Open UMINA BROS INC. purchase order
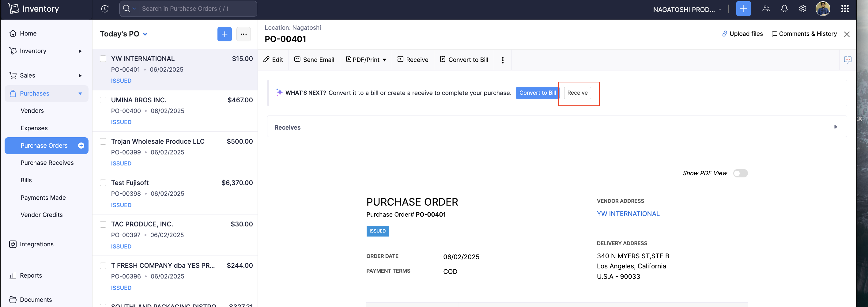Image resolution: width=868 pixels, height=307 pixels. 175,111
